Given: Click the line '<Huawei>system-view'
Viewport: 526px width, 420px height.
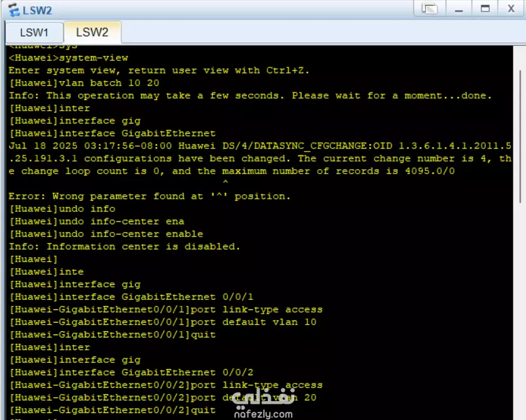Looking at the screenshot, I should (68, 58).
